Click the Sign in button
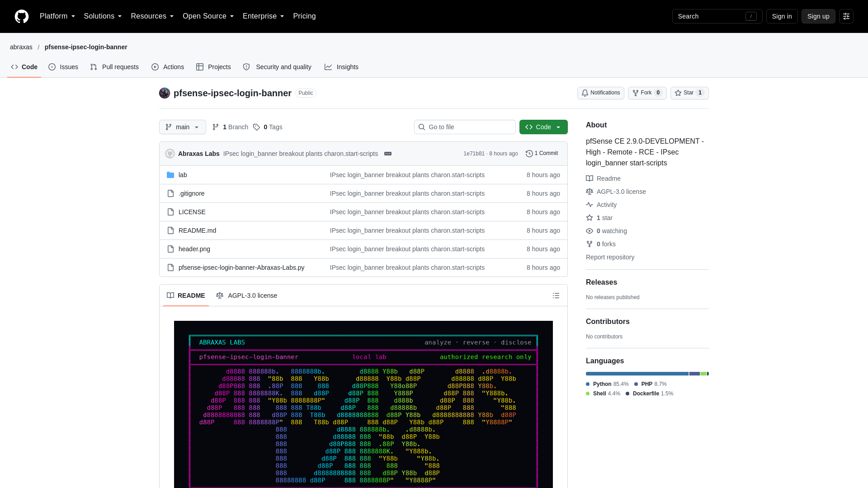 pos(782,16)
